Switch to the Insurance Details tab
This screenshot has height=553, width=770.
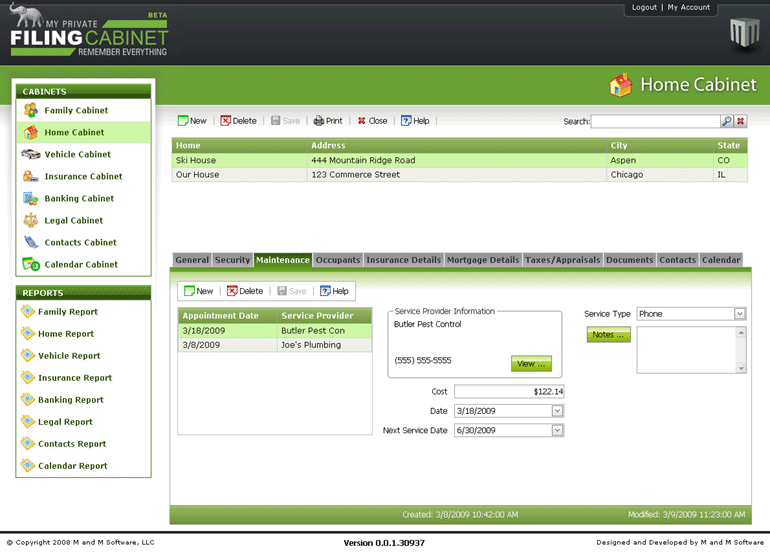coord(404,260)
